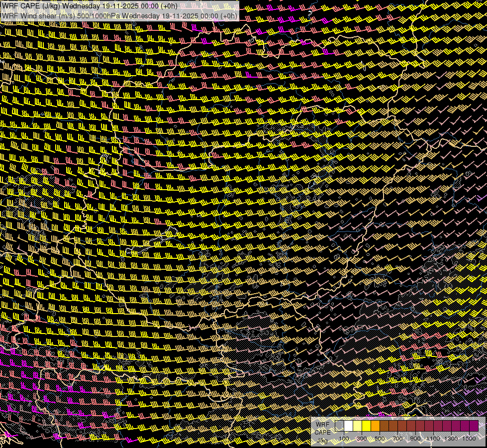Click the 500 legend value
The height and width of the screenshot is (448, 487).
(x=380, y=439)
